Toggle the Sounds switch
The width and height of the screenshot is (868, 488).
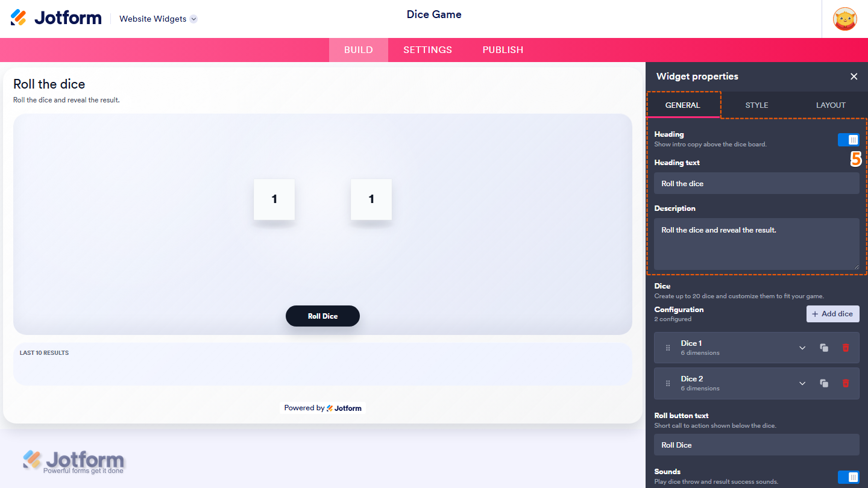[x=848, y=477]
